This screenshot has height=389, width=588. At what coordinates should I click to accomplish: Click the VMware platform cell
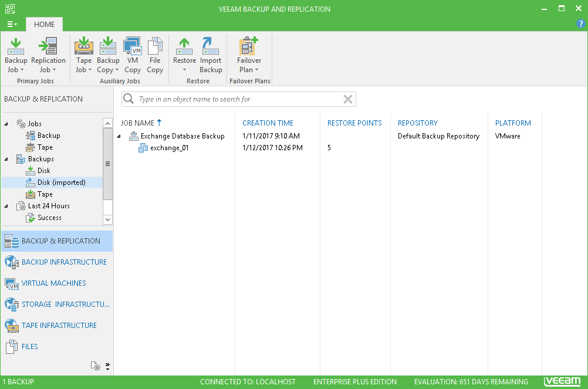click(508, 136)
